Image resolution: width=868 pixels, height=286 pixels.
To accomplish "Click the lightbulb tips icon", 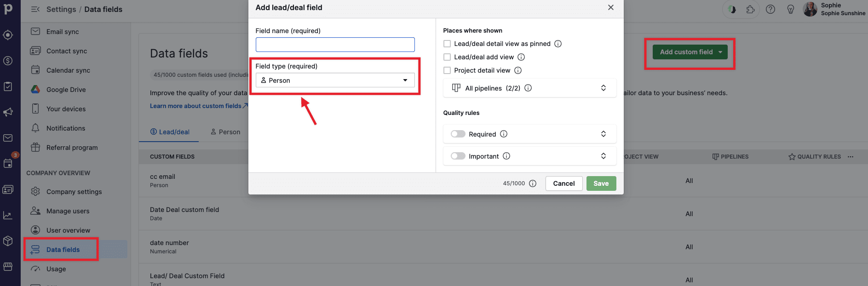I will [x=791, y=9].
